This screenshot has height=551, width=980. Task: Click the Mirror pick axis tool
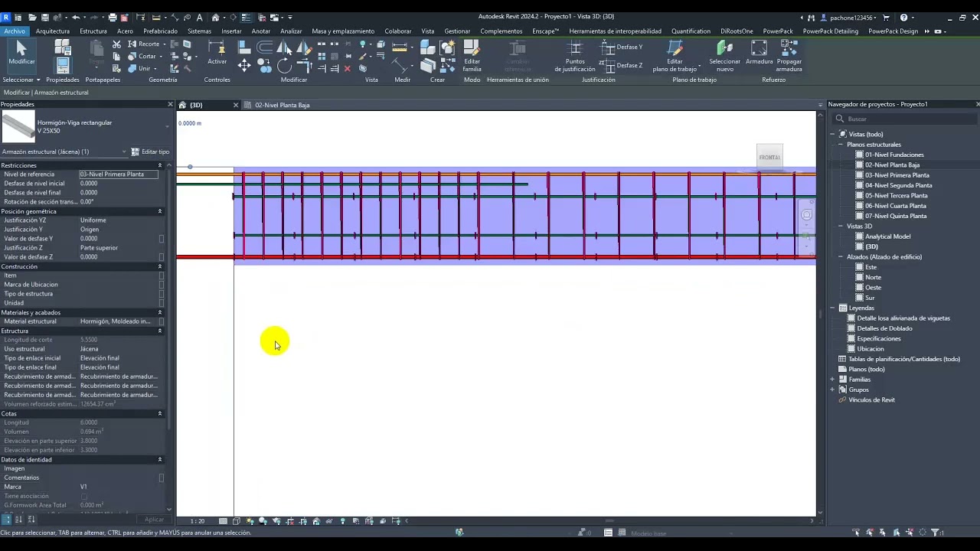point(284,48)
